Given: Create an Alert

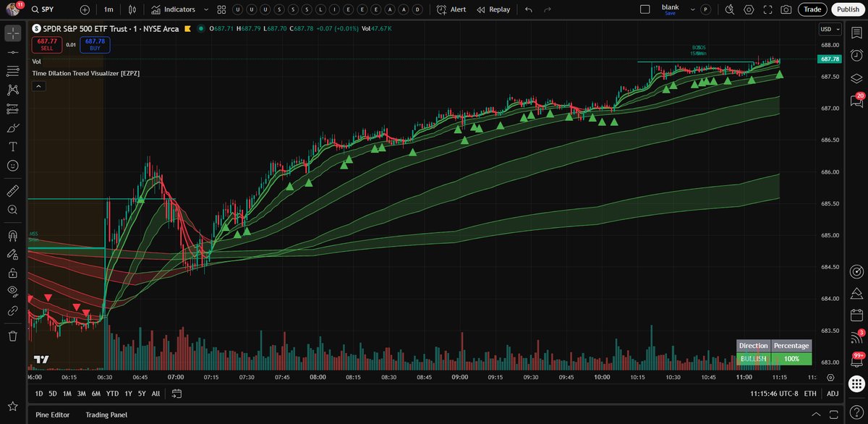Looking at the screenshot, I should [x=452, y=9].
